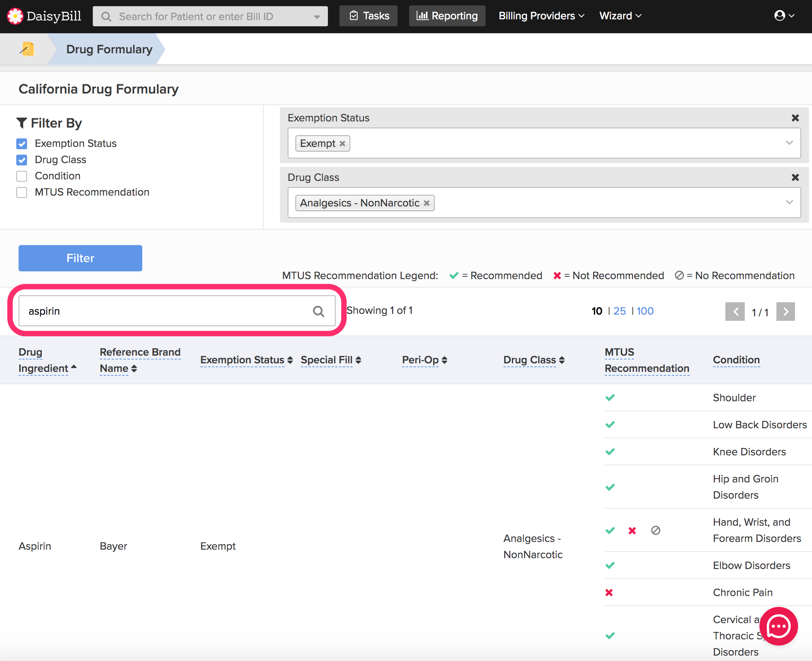
Task: Close the Exemption Status filter panel
Action: (x=795, y=118)
